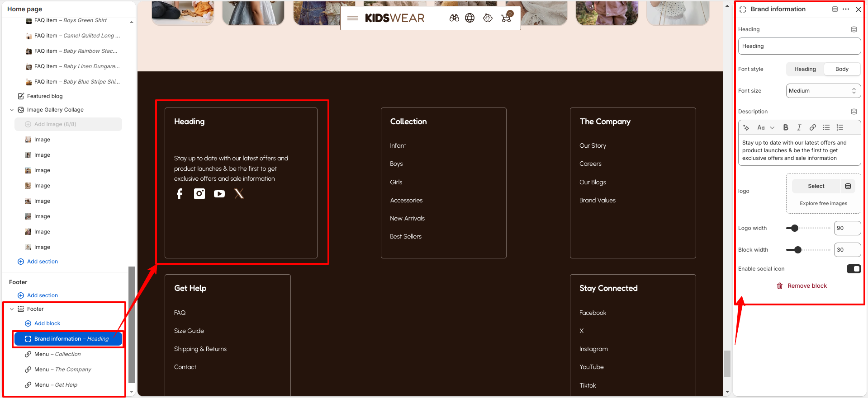The width and height of the screenshot is (868, 398).
Task: Click the dynamic source icon beside Select logo
Action: [848, 186]
